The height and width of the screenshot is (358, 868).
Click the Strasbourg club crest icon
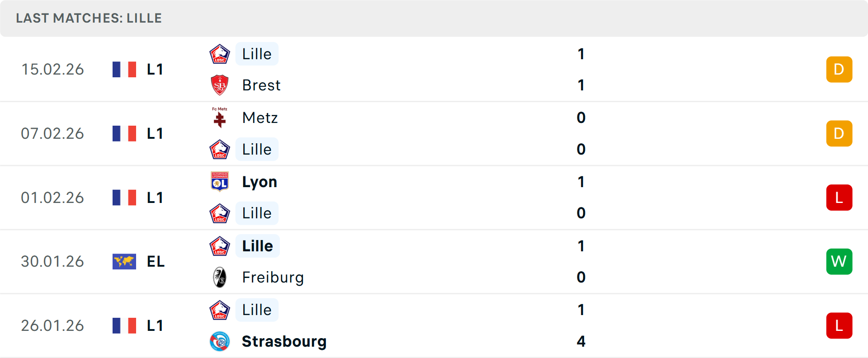tap(220, 341)
